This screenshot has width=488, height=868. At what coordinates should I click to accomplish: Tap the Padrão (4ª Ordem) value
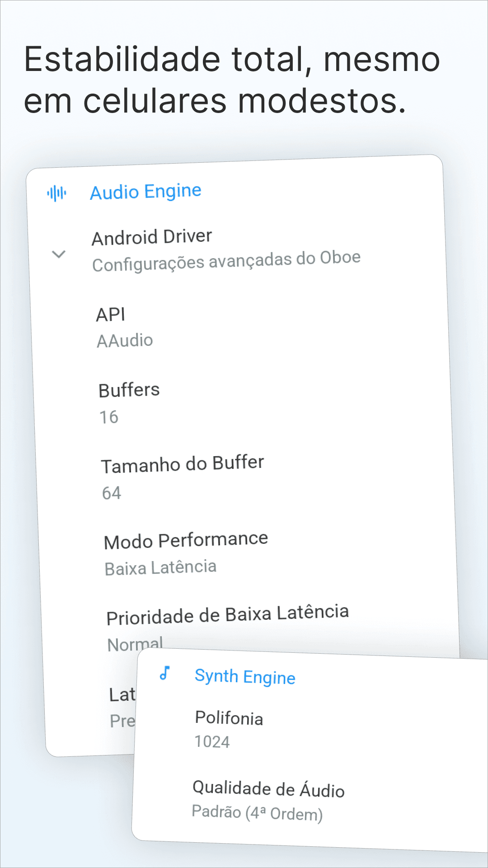(257, 813)
